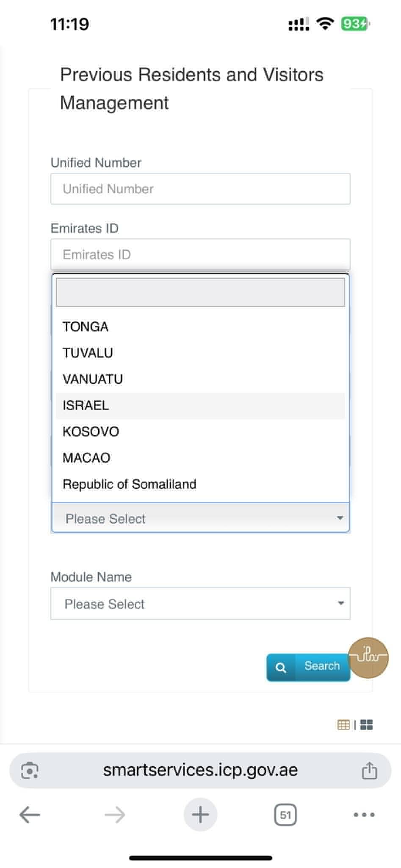Choose KOSOVO in the dropdown list
Image resolution: width=401 pixels, height=868 pixels.
(91, 432)
